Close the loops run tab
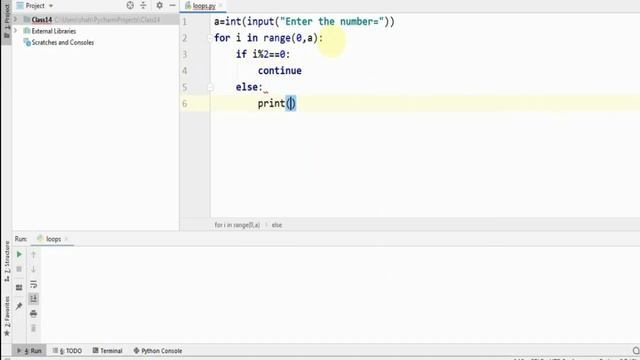Image resolution: width=640 pixels, height=360 pixels. pyautogui.click(x=67, y=239)
